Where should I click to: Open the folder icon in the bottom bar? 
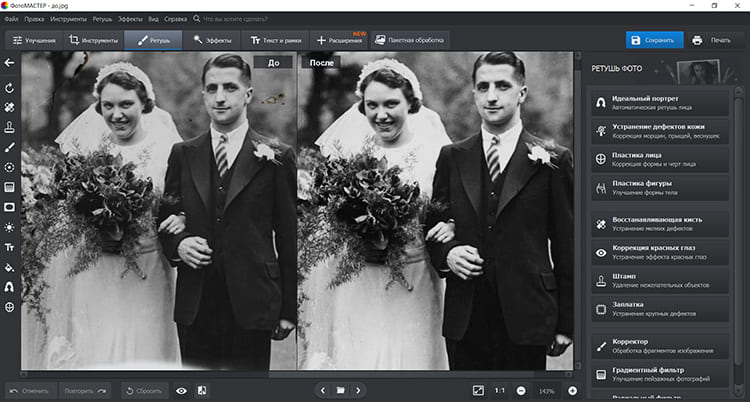click(x=341, y=391)
